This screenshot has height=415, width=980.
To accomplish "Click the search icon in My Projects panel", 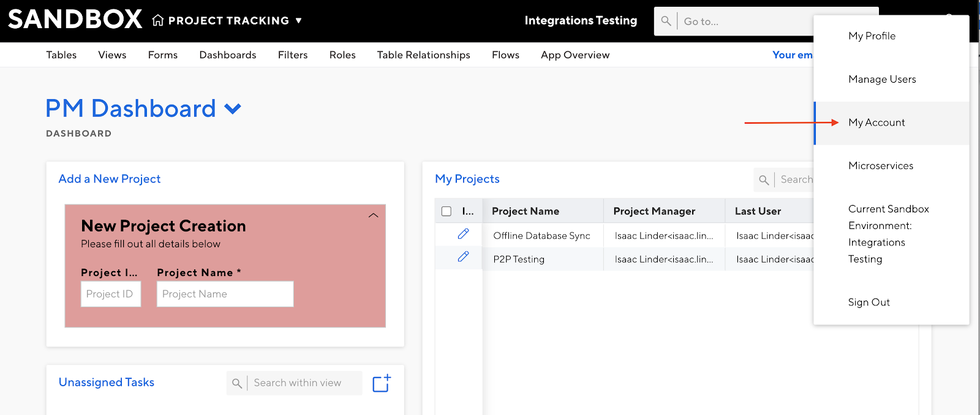I will (764, 180).
